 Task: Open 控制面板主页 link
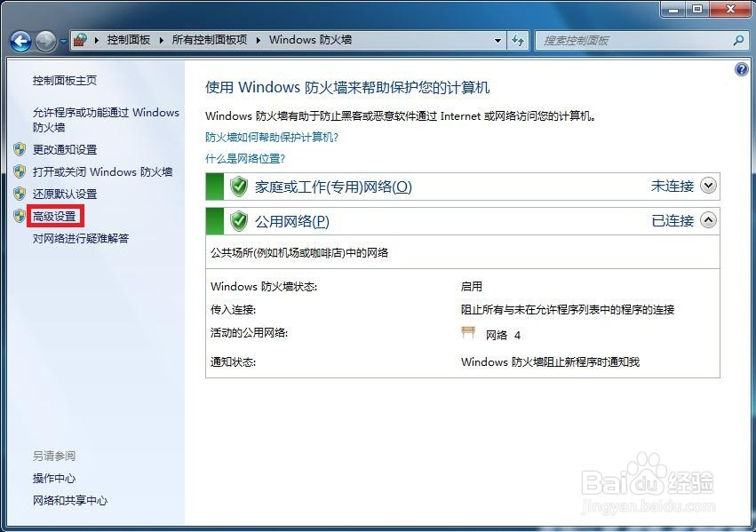(x=65, y=80)
